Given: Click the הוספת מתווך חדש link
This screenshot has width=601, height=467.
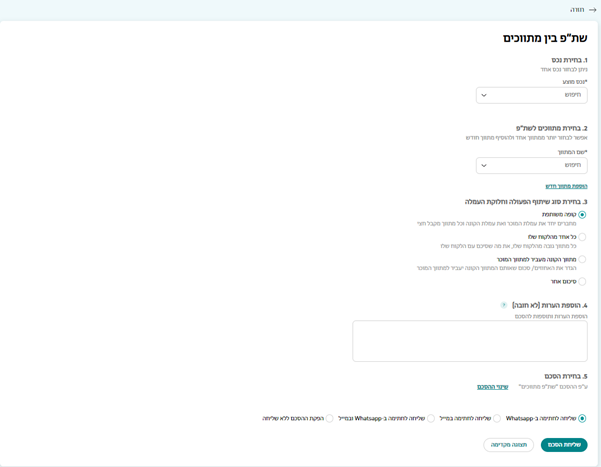Looking at the screenshot, I should click(566, 186).
